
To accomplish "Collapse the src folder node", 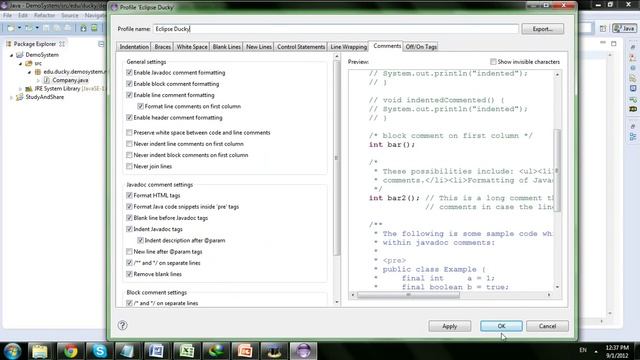I will pos(20,64).
